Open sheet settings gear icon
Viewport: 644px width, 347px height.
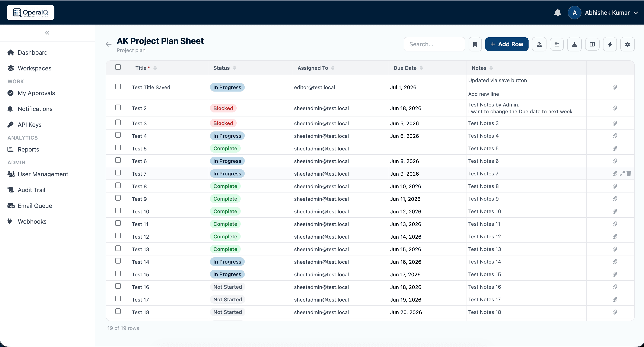[x=627, y=44]
